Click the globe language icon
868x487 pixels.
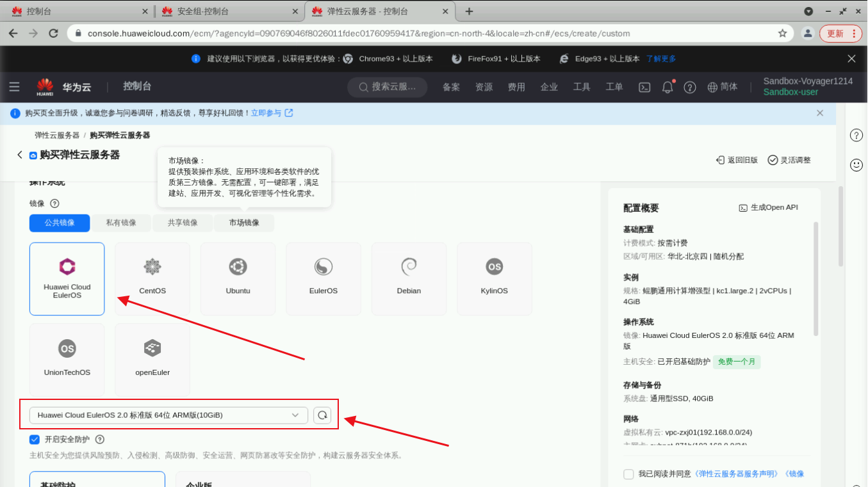712,87
